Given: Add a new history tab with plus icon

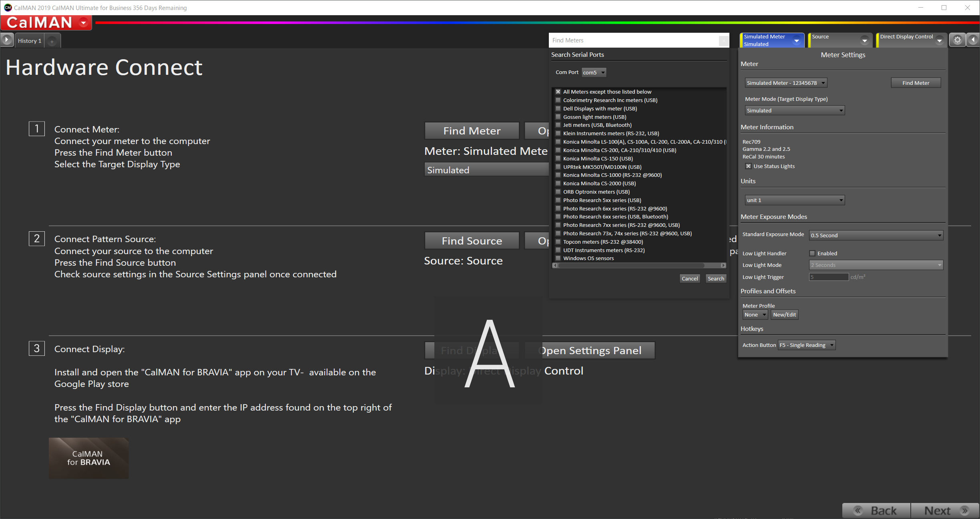Looking at the screenshot, I should (x=52, y=41).
